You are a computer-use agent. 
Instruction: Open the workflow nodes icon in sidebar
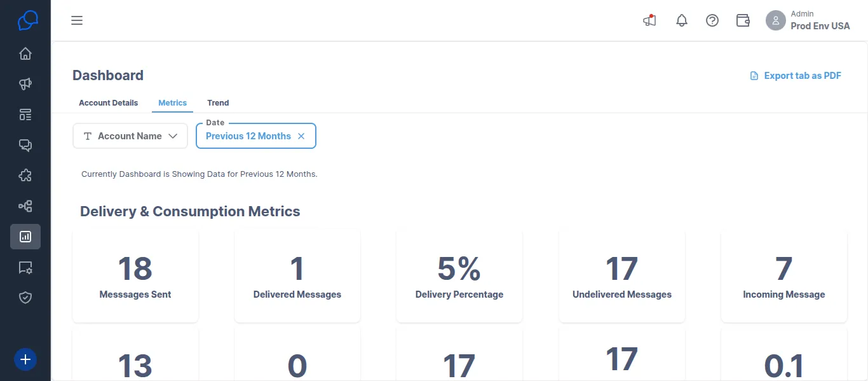[x=25, y=206]
